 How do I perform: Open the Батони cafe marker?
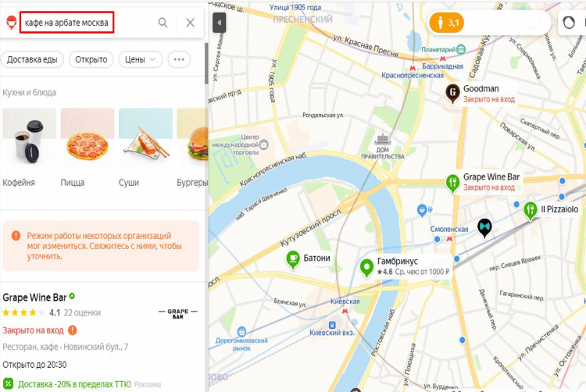pyautogui.click(x=293, y=260)
